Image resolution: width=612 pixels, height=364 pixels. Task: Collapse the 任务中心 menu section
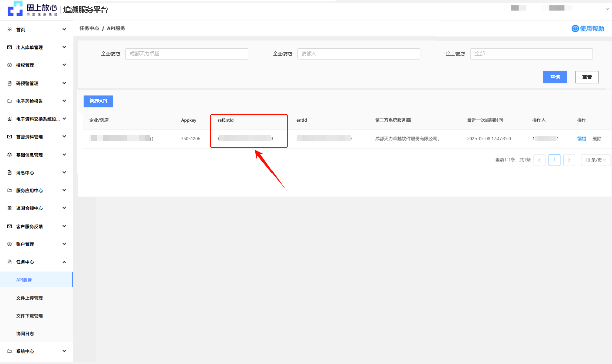tap(64, 262)
